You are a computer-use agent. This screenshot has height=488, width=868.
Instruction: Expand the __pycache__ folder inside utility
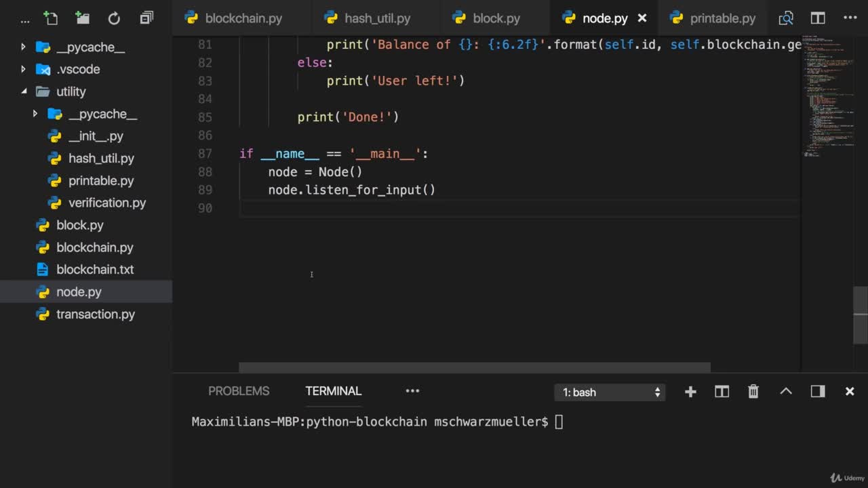[x=35, y=114]
